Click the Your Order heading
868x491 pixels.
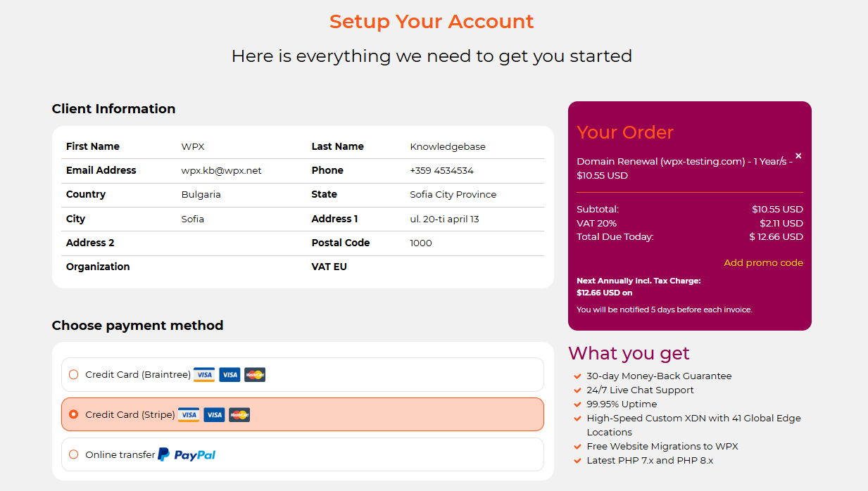click(x=625, y=133)
